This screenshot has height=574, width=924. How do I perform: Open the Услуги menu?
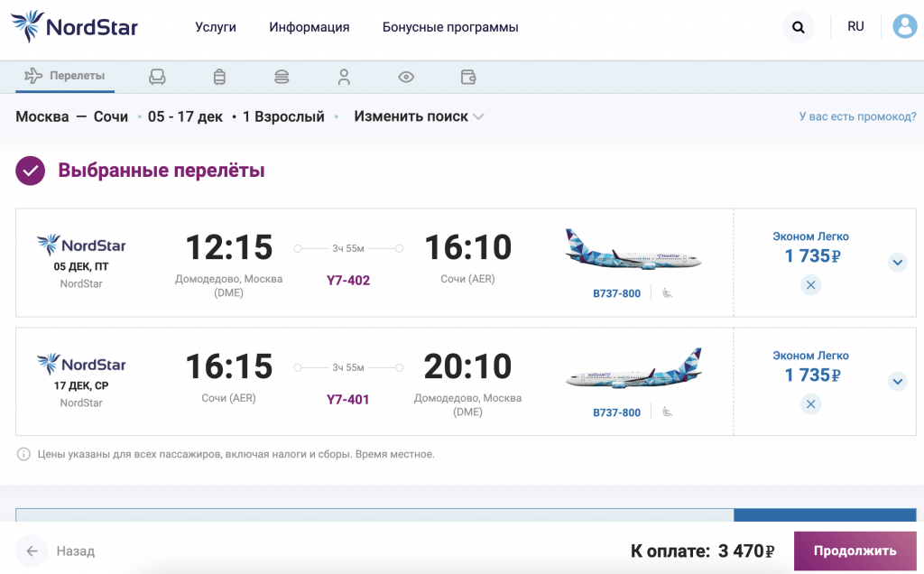click(216, 27)
